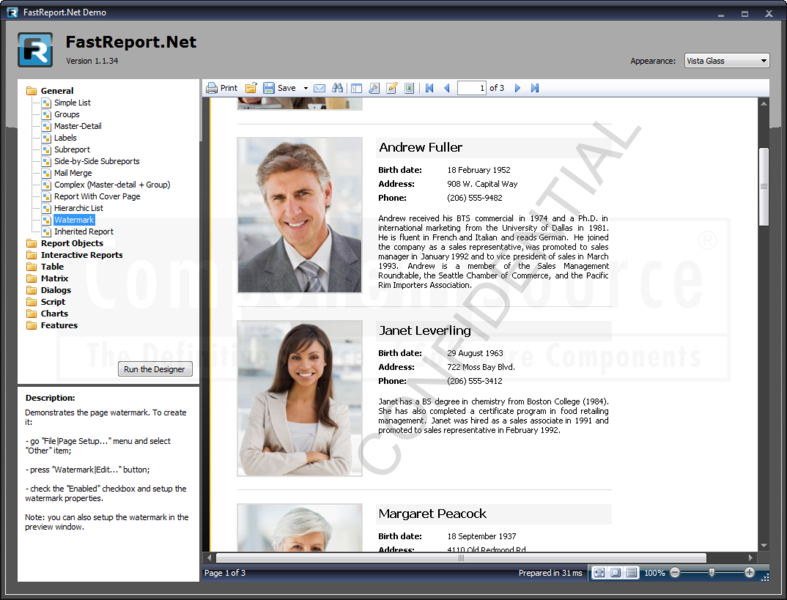Click the 'Prepared in 31 ms' status text
The image size is (787, 600).
tap(550, 573)
